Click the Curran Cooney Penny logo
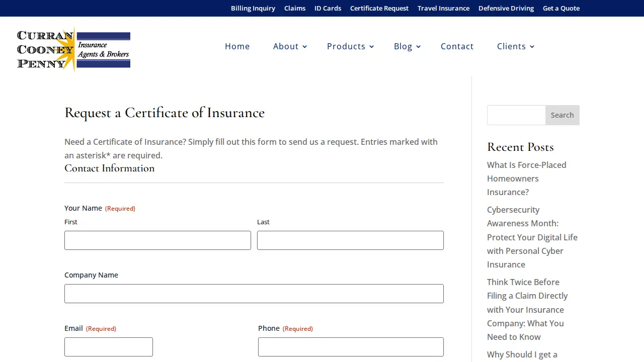644x362 pixels. click(73, 49)
